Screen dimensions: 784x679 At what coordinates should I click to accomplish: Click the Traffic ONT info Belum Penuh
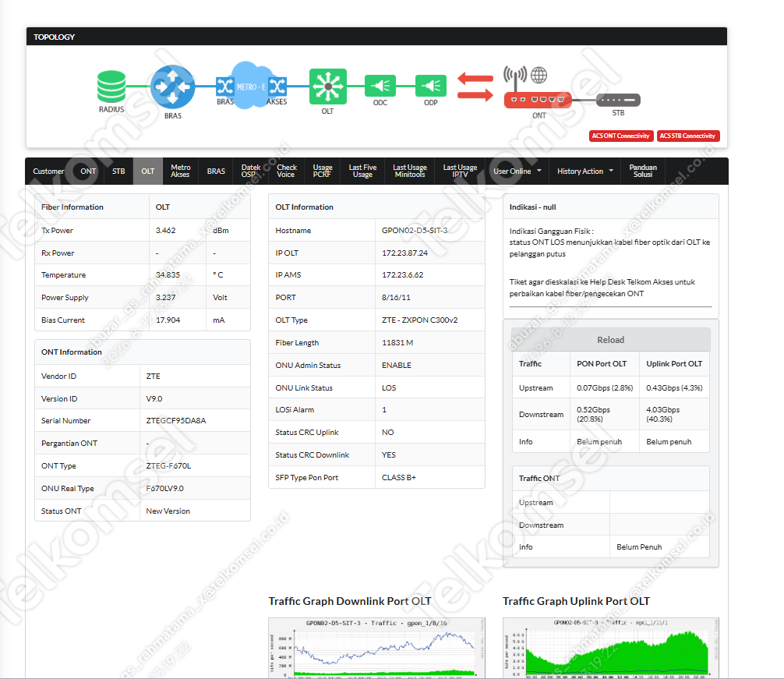pos(639,547)
